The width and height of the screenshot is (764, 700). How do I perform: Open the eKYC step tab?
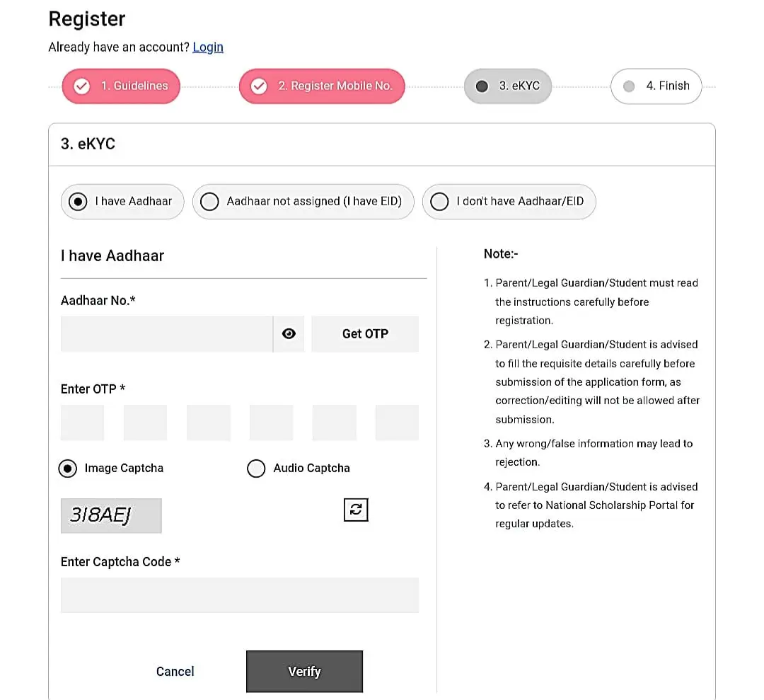[508, 86]
